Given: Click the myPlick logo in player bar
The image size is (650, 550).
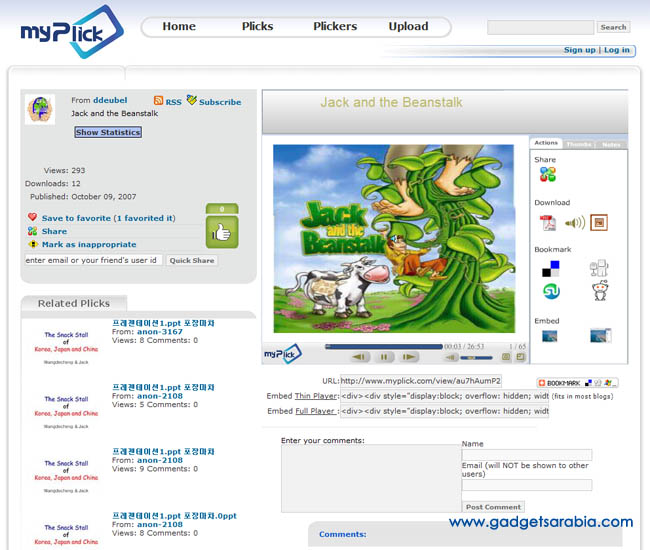Looking at the screenshot, I should coord(283,354).
